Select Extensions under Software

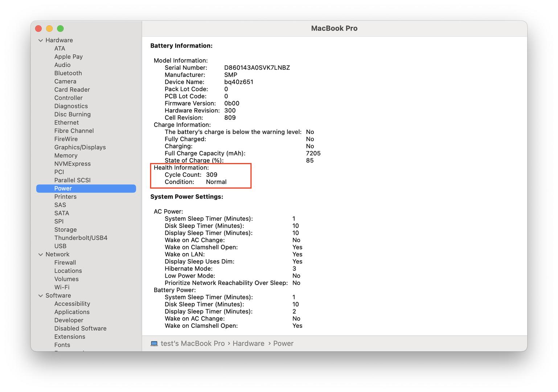tap(70, 337)
